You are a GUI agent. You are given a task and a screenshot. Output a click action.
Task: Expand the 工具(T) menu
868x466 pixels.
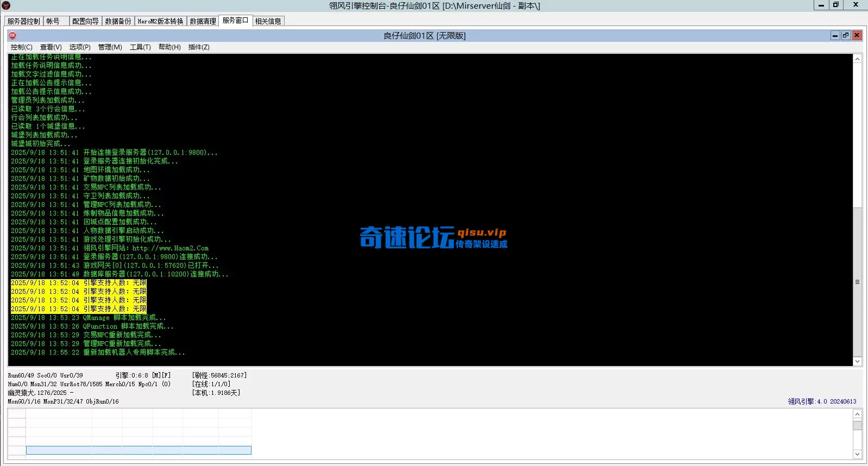140,47
